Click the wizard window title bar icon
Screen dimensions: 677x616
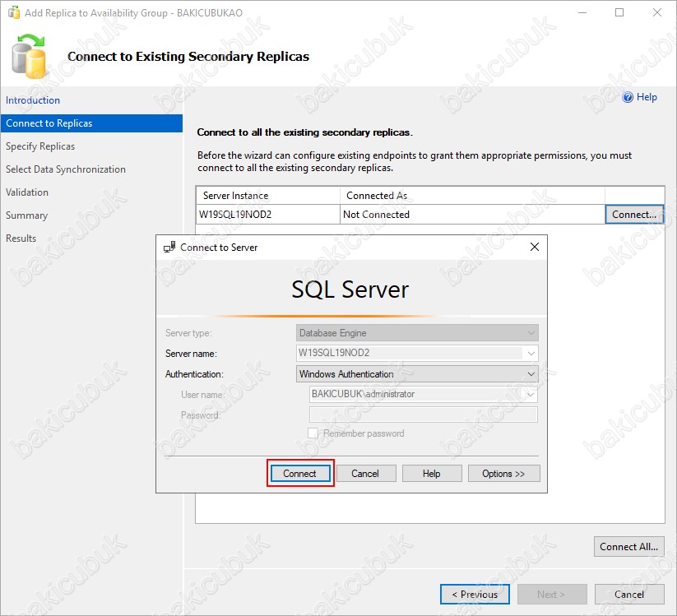14,12
